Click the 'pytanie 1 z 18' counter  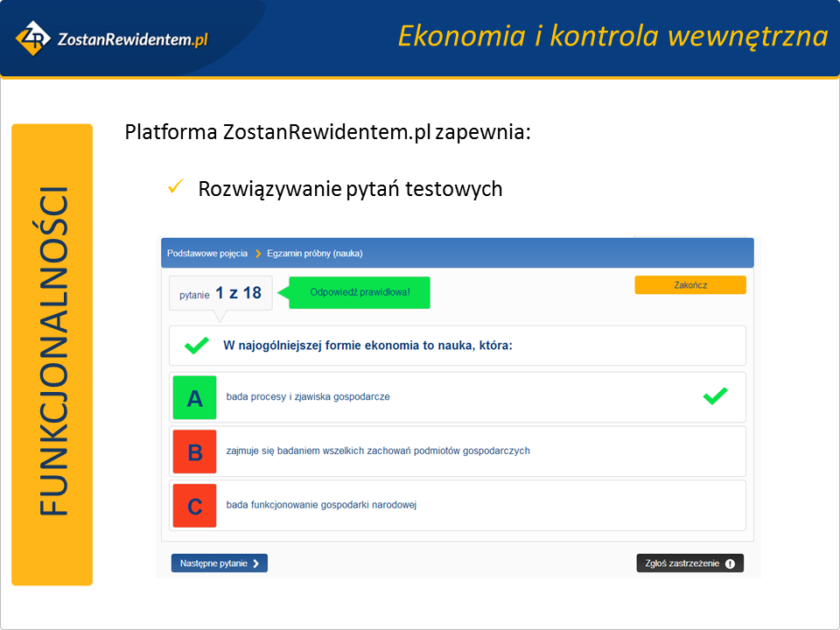[x=220, y=294]
